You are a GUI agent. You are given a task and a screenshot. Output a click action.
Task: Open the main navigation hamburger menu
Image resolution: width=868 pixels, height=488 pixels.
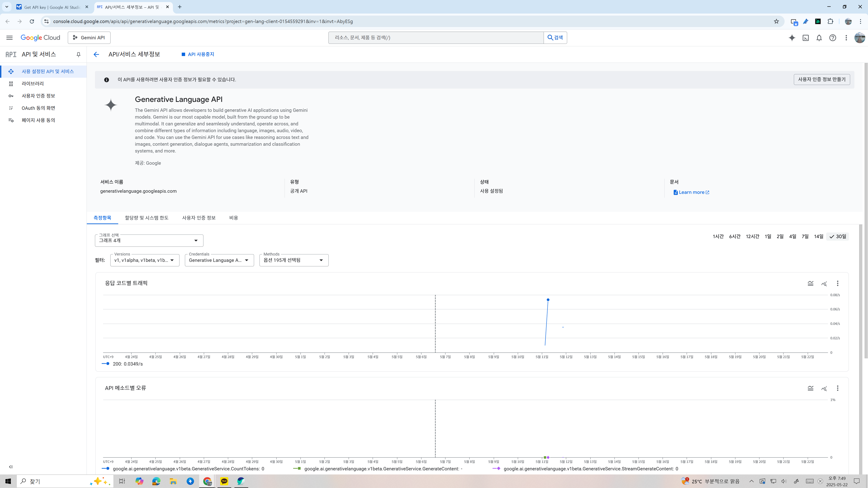click(9, 38)
